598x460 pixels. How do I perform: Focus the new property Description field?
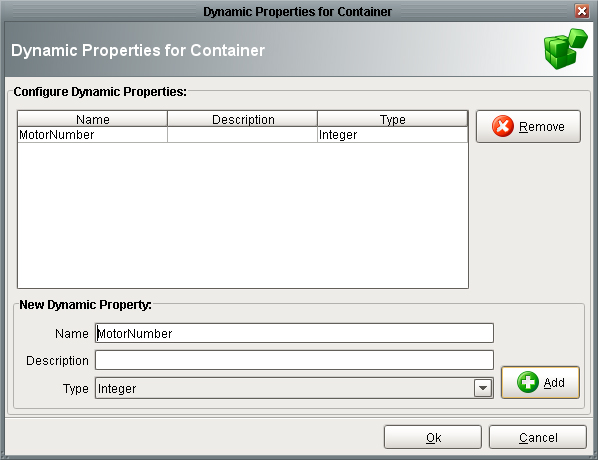(x=294, y=360)
